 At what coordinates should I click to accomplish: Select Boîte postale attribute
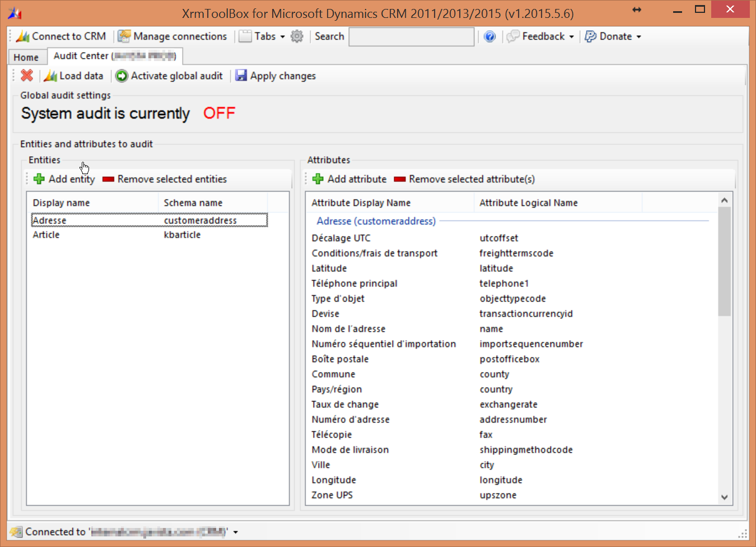click(340, 359)
